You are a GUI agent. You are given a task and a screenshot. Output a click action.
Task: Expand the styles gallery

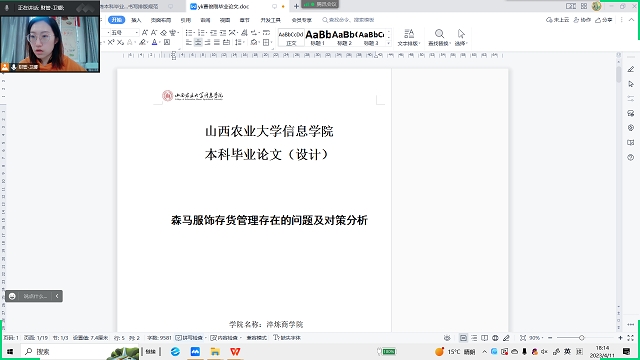[389, 43]
